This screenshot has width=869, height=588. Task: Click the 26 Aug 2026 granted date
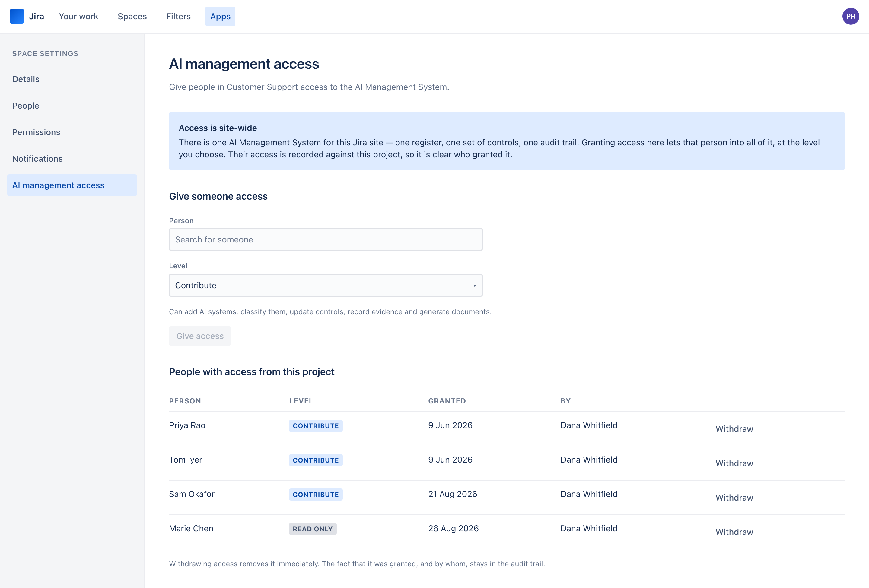[453, 528]
